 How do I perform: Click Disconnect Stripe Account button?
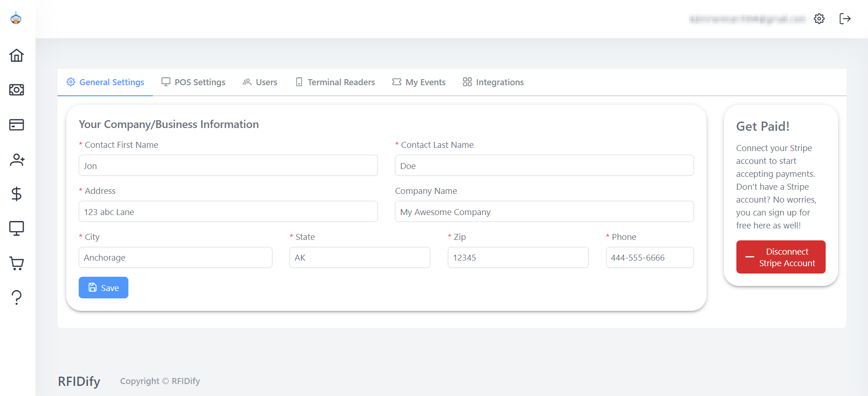click(781, 257)
